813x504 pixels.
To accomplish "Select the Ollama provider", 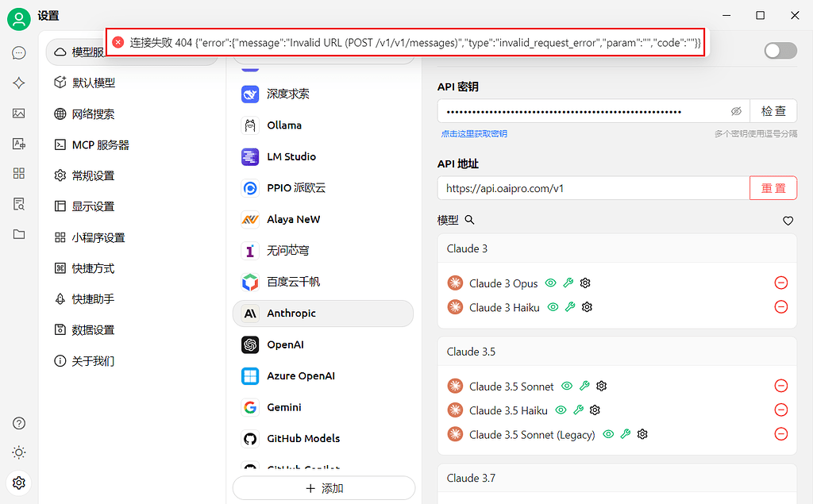I will coord(323,125).
